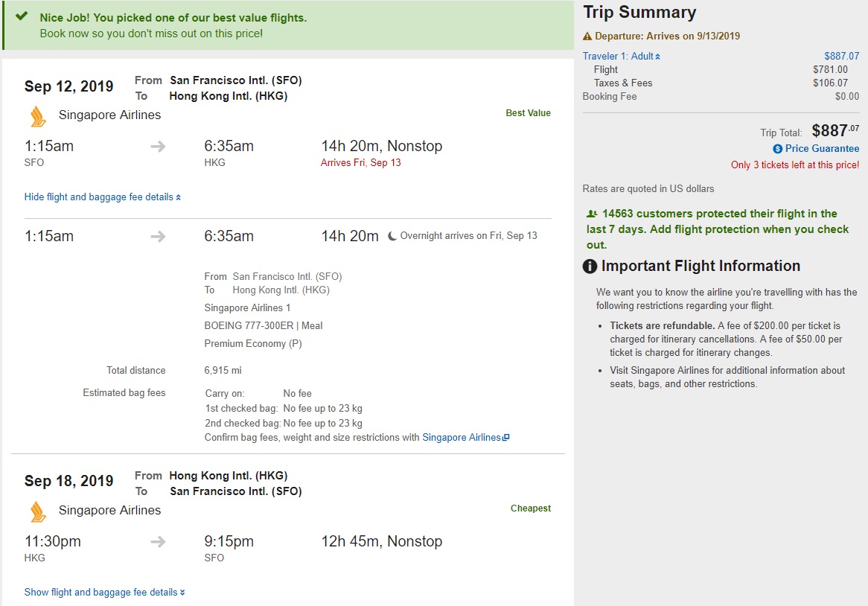Click the traveler price $887.07 link
This screenshot has height=606, width=868.
point(841,57)
